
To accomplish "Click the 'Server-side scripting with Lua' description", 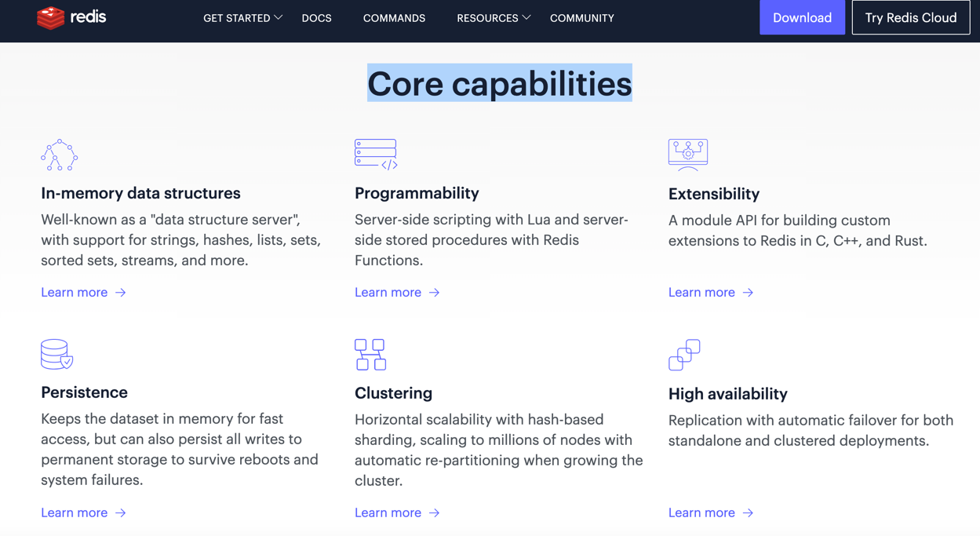I will (492, 240).
